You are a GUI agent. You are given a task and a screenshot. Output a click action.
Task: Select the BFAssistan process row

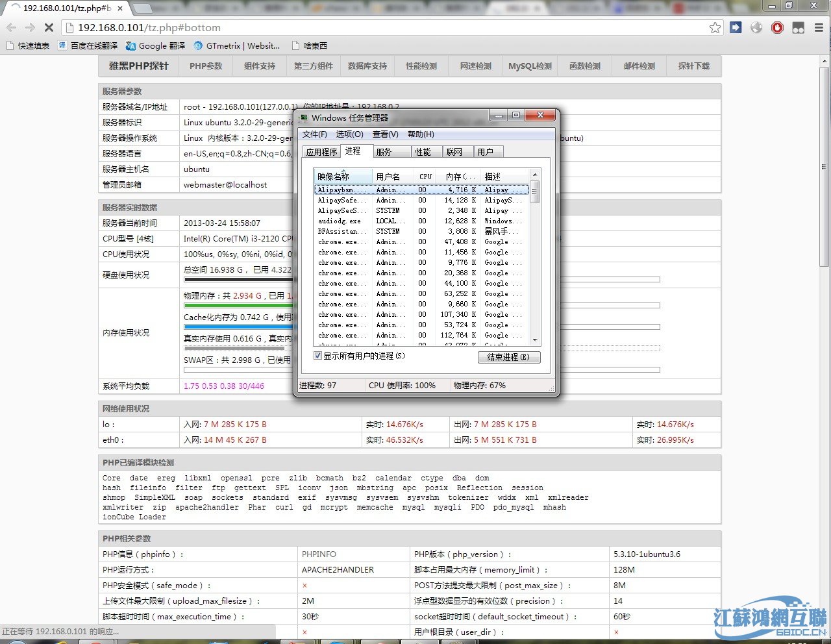tap(421, 231)
